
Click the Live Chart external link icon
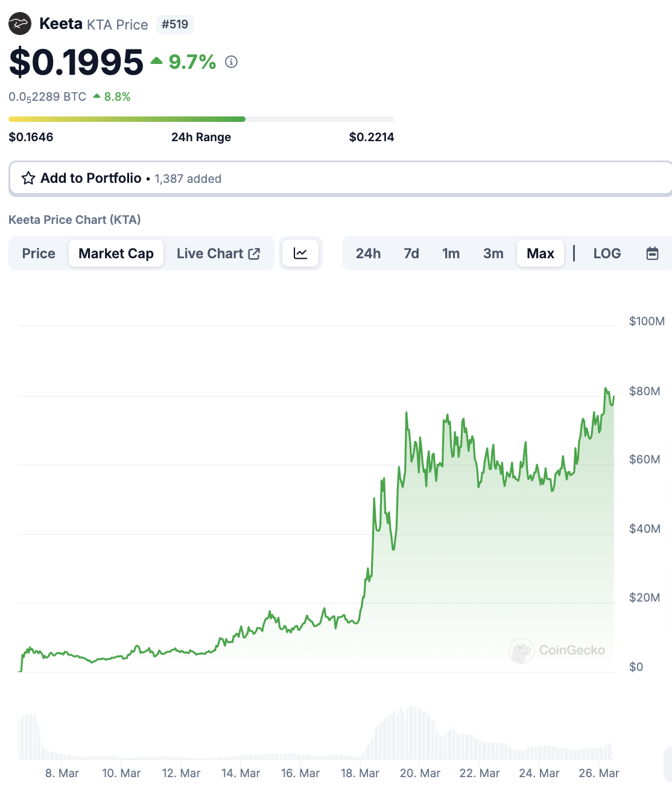254,253
